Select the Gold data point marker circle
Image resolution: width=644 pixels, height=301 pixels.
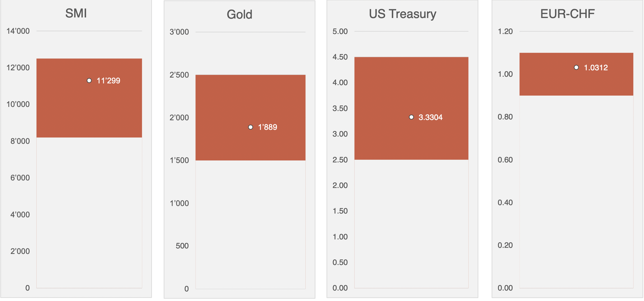click(250, 127)
